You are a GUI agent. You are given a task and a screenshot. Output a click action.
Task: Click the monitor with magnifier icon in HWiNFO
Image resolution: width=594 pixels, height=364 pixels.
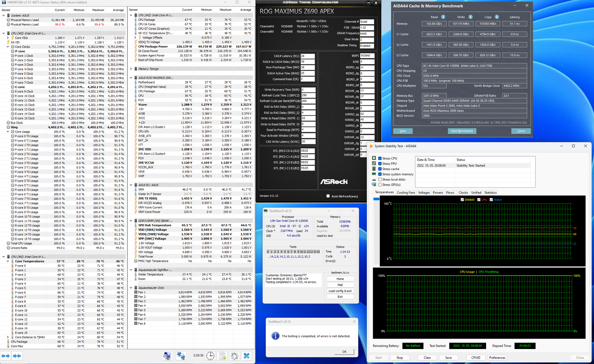(167, 356)
